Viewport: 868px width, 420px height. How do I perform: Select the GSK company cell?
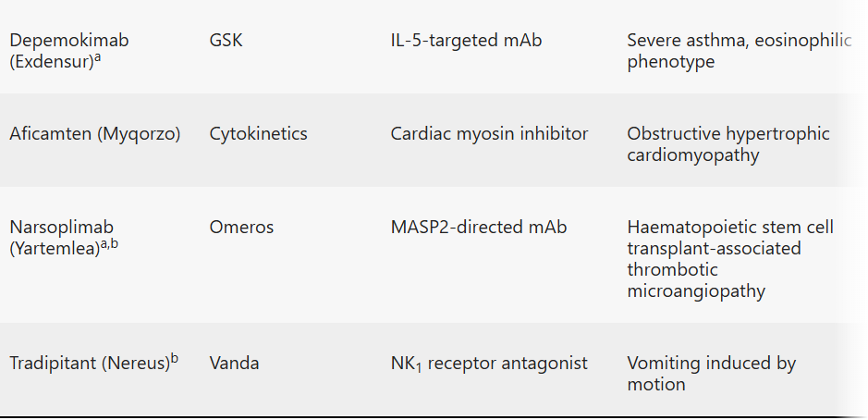point(226,41)
